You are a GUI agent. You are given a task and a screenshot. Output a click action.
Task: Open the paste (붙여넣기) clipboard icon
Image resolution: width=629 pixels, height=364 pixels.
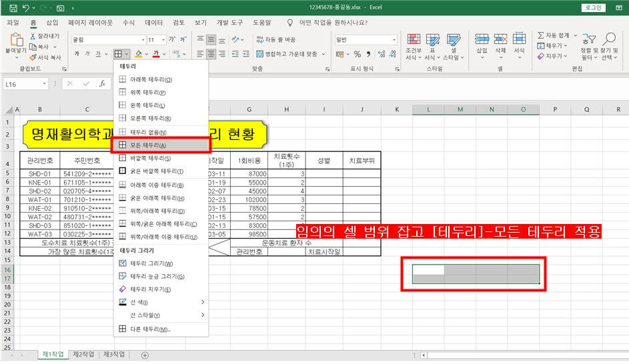point(16,40)
